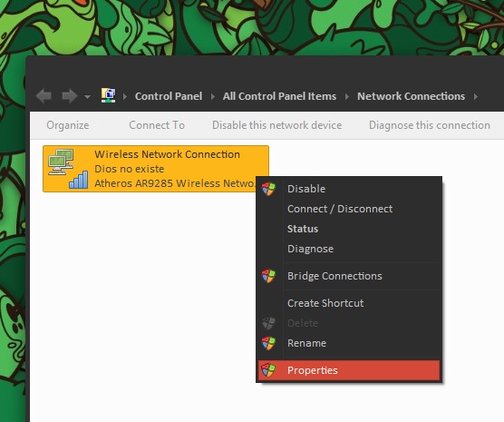This screenshot has width=504, height=422.
Task: Open the Organize toolbar menu
Action: pos(67,125)
